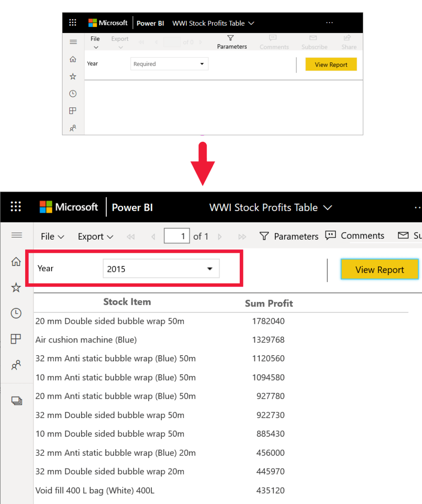This screenshot has height=504, width=422.
Task: Open the Export menu in the 2015 report toolbar
Action: [x=95, y=237]
